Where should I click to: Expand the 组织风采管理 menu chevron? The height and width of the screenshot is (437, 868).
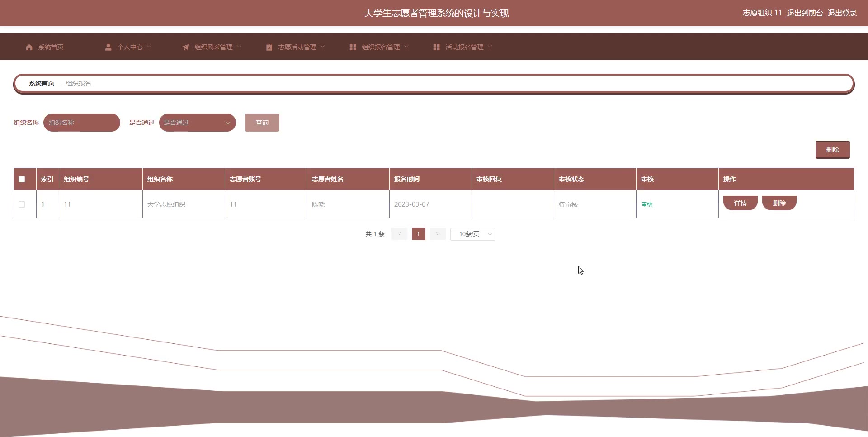pyautogui.click(x=239, y=47)
